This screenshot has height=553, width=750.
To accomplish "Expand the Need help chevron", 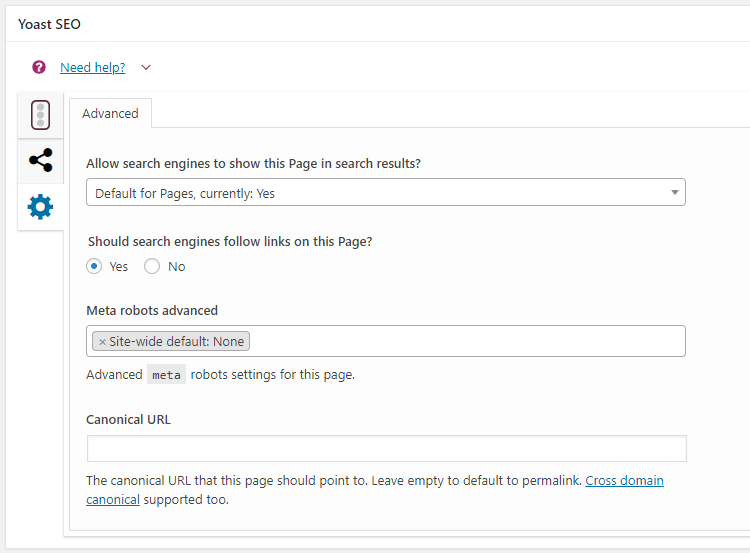I will click(146, 67).
